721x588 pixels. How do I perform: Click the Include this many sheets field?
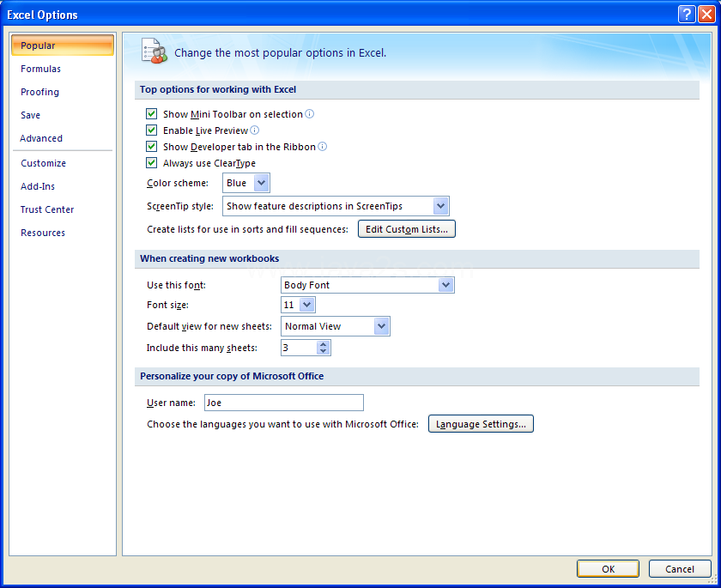(300, 348)
